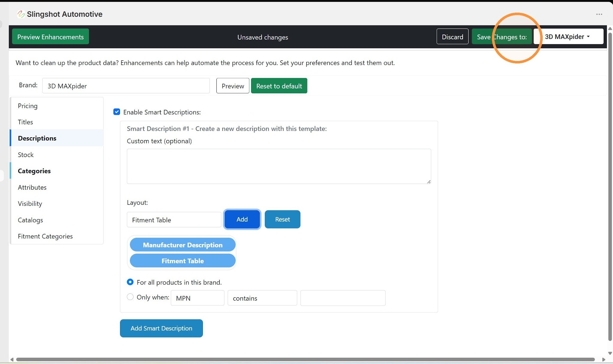Click the Add layout button
Image resolution: width=613 pixels, height=364 pixels.
pyautogui.click(x=242, y=219)
